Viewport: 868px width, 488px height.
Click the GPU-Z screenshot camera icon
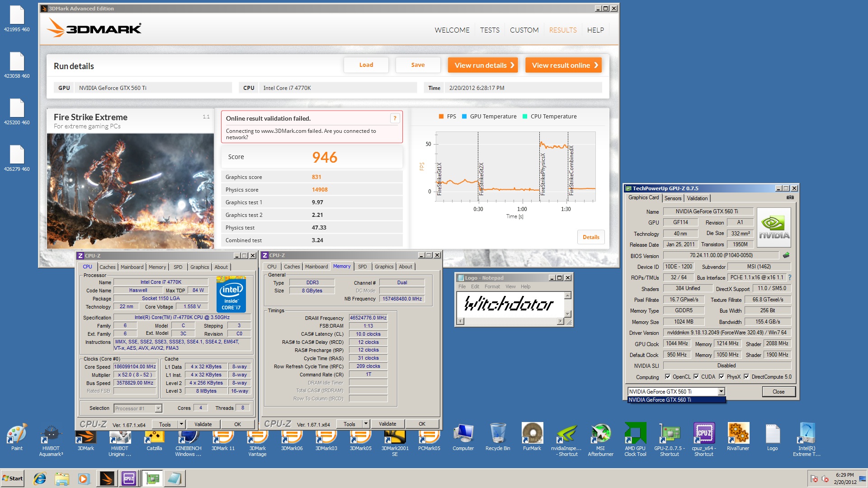tap(790, 197)
